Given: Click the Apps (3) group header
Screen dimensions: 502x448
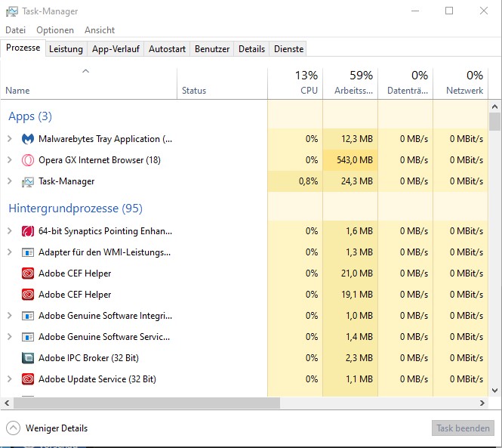Looking at the screenshot, I should coord(30,116).
